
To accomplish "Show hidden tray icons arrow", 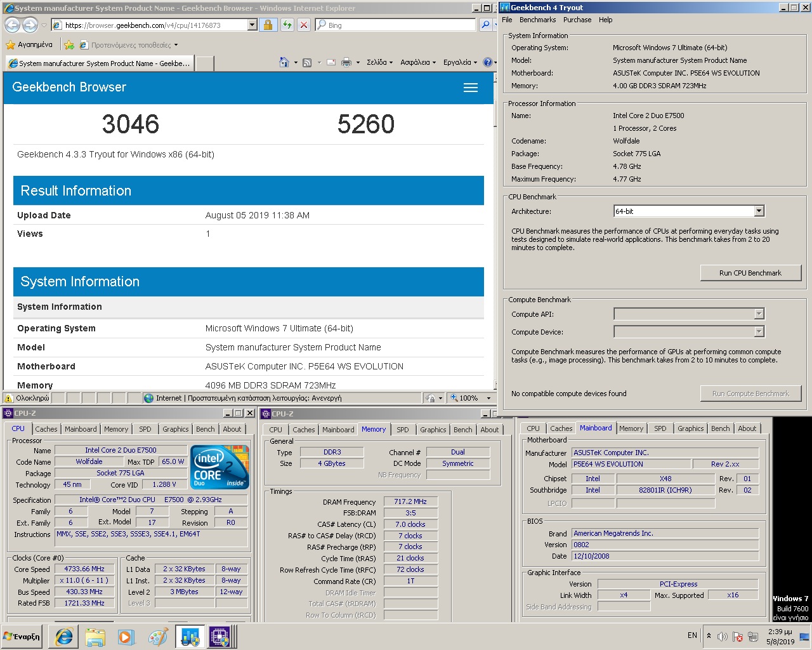I will point(709,635).
